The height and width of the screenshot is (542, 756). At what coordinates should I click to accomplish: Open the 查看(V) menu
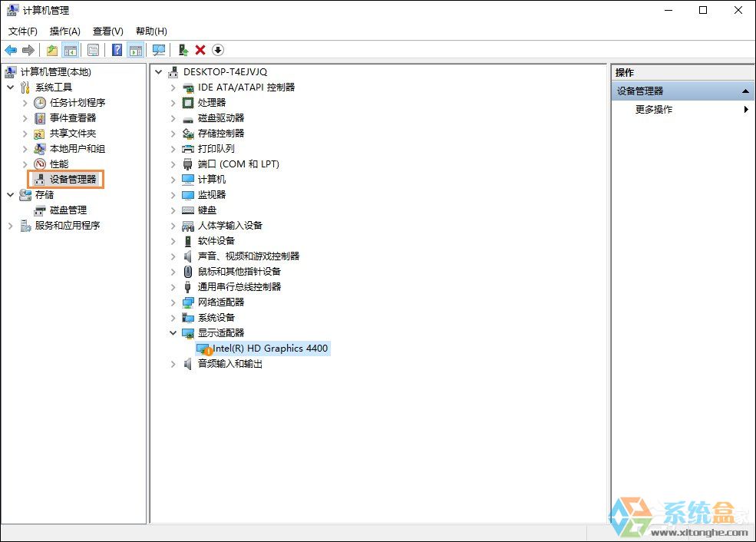[x=108, y=31]
